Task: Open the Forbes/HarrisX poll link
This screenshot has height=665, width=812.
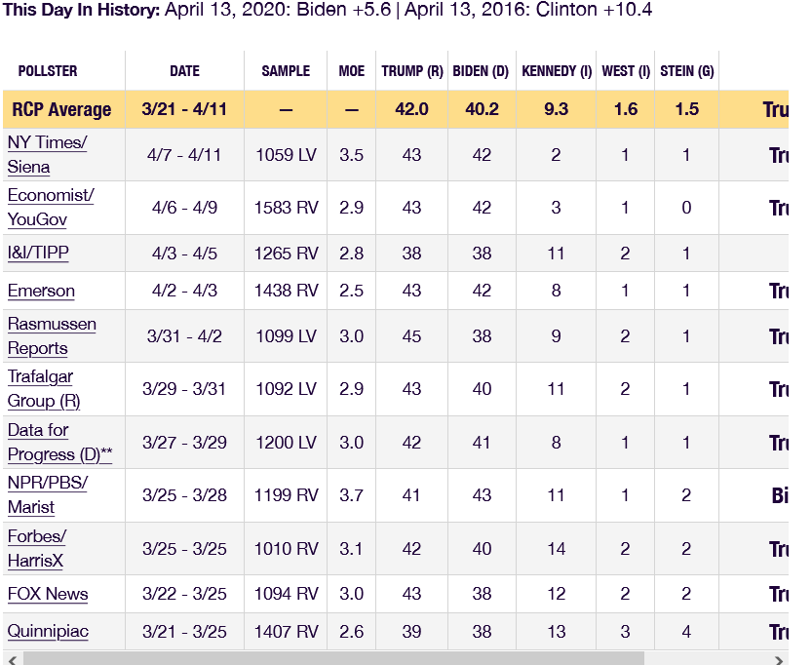Action: coord(37,548)
